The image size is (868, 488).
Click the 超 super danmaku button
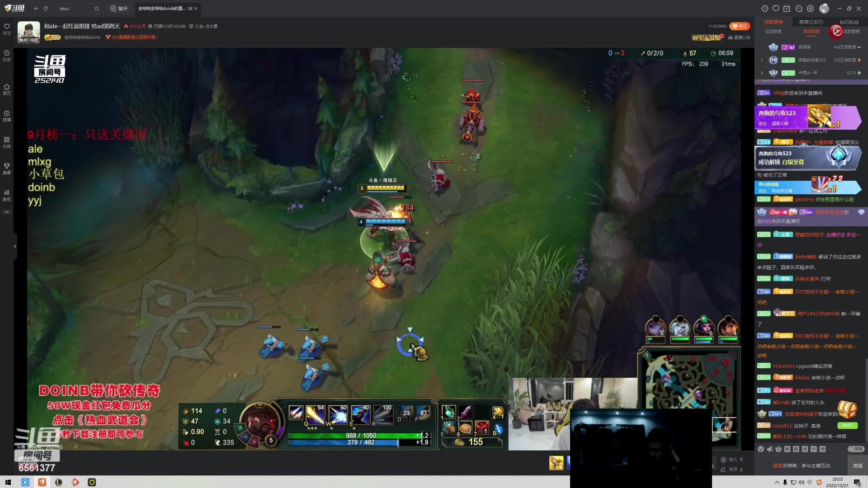click(796, 449)
